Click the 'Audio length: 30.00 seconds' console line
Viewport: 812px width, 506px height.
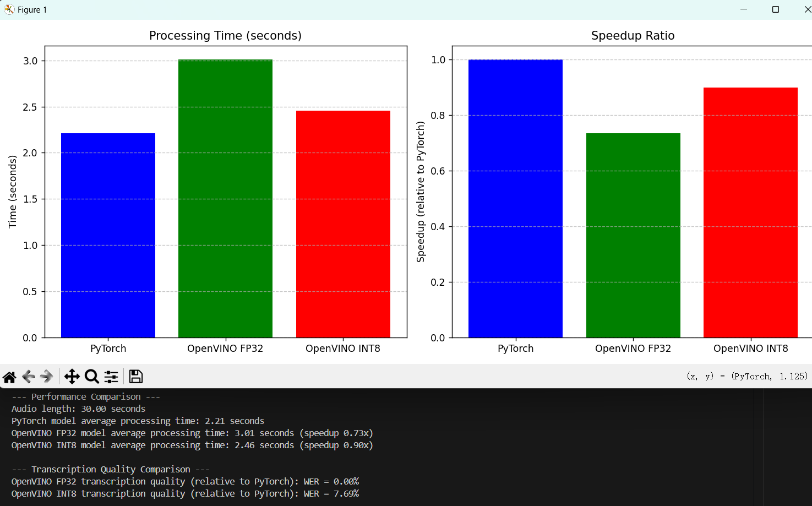click(79, 409)
